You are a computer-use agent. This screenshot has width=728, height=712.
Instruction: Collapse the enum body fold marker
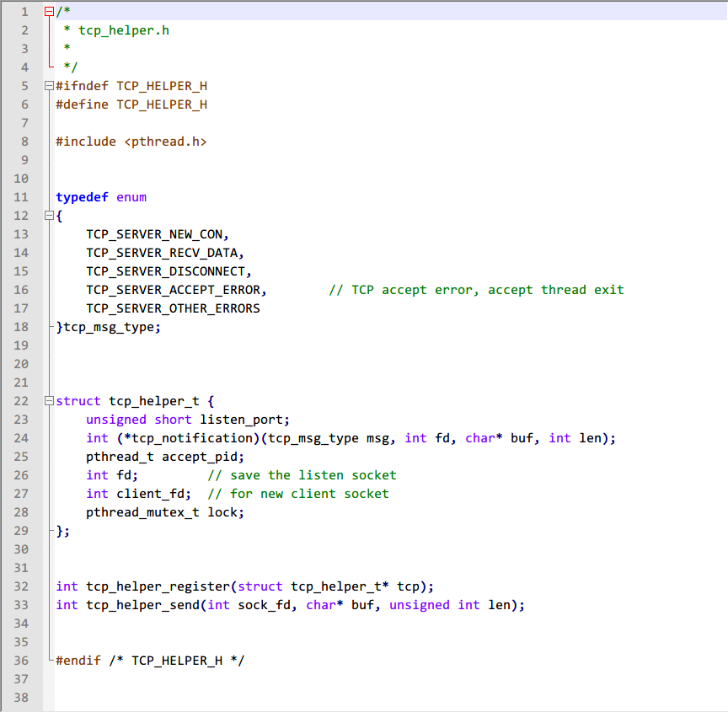(x=49, y=216)
